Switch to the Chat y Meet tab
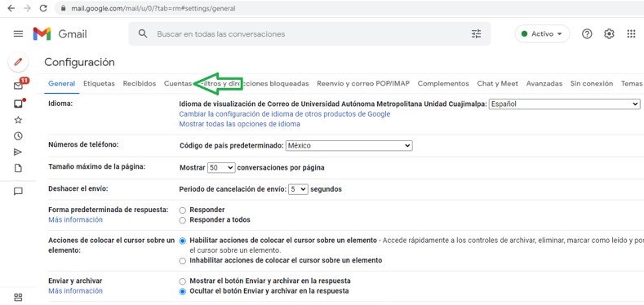The image size is (644, 305). pyautogui.click(x=497, y=83)
